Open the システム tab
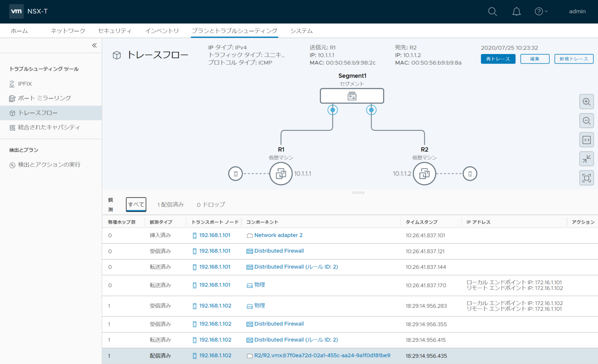This screenshot has height=364, width=598. coord(301,30)
